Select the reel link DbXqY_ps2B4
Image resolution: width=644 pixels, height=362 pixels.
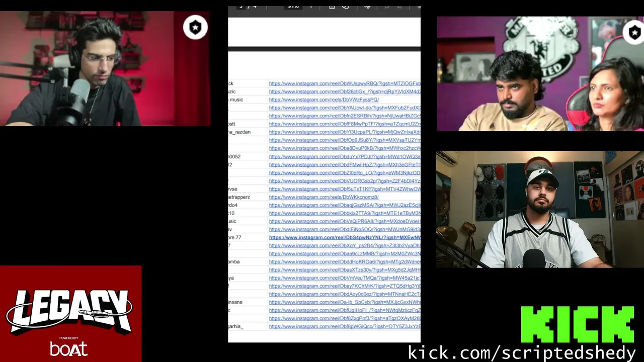click(x=345, y=245)
